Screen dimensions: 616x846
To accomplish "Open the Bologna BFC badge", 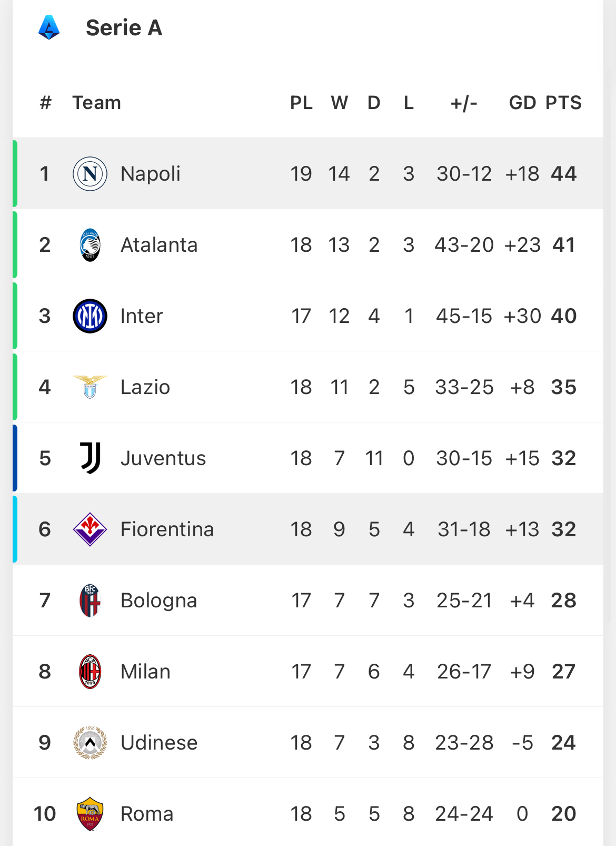I will (x=90, y=601).
